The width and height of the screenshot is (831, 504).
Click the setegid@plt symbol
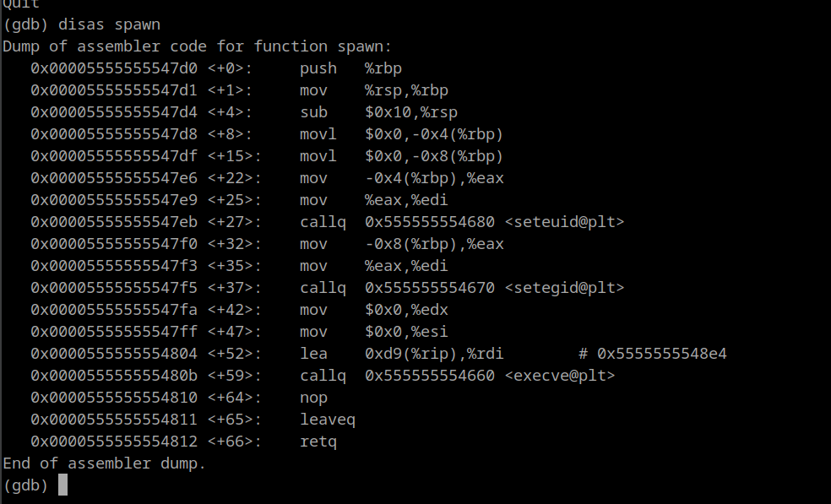click(564, 288)
